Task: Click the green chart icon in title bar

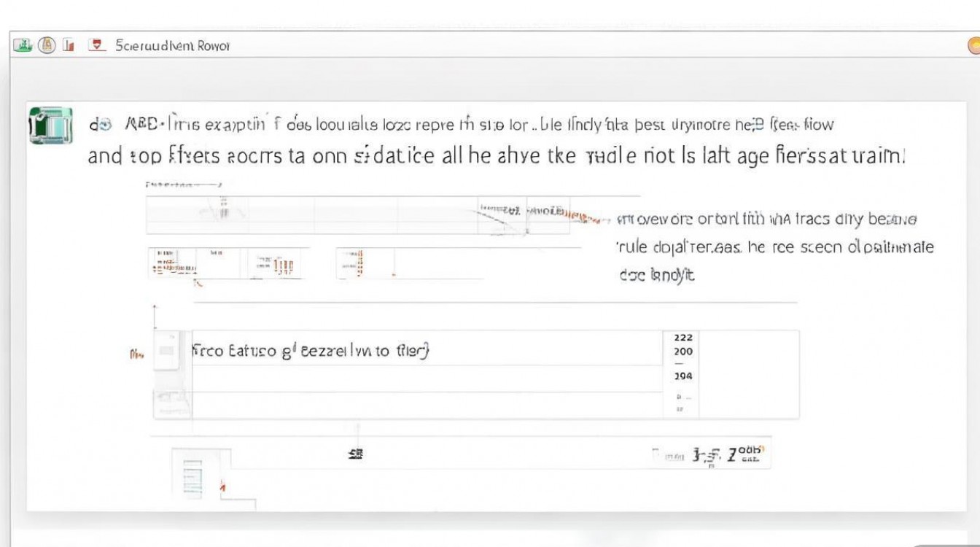Action: pyautogui.click(x=23, y=45)
